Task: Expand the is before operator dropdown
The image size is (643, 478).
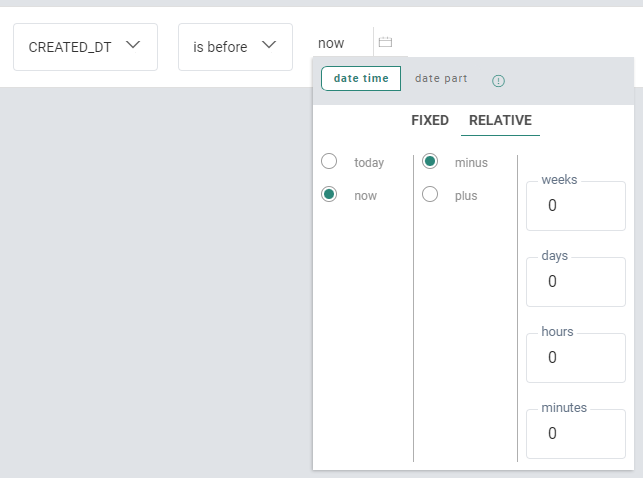Action: 235,47
